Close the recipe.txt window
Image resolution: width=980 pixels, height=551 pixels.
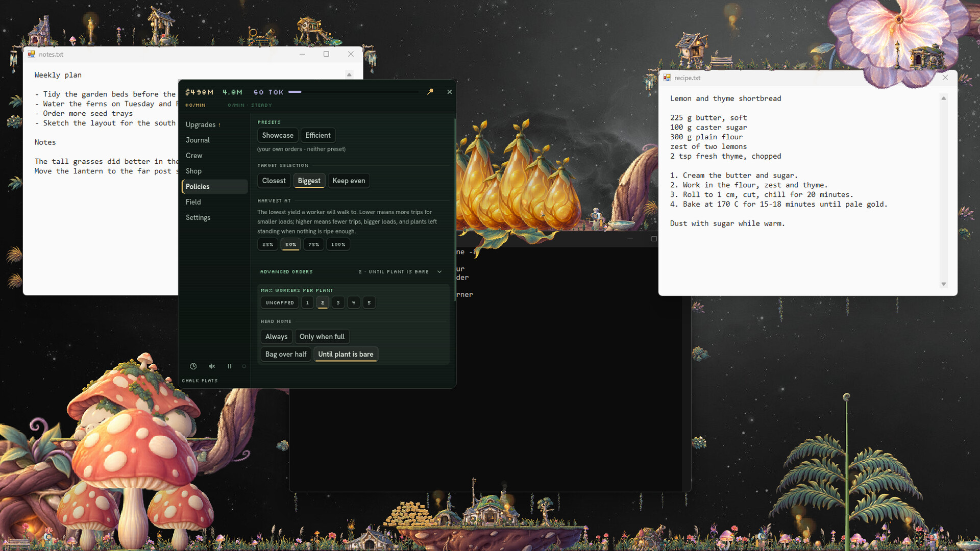tap(945, 78)
